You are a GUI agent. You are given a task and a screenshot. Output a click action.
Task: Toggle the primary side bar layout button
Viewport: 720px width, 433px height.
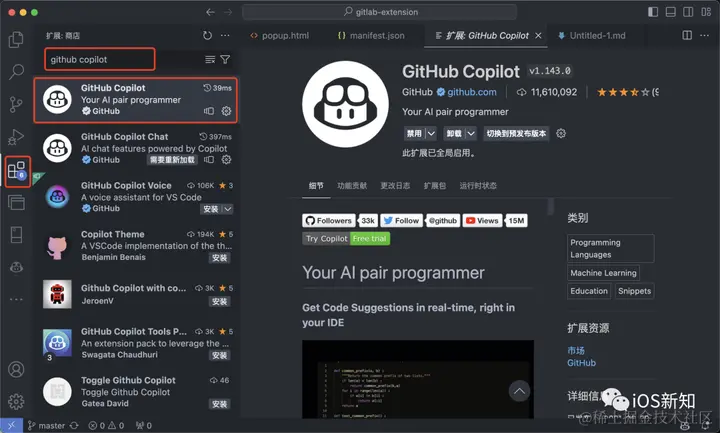(652, 12)
